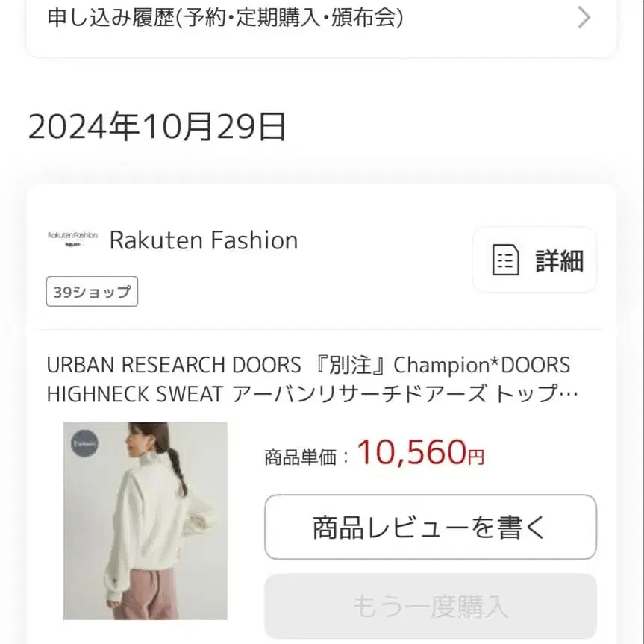Click the 2024年10月29日 order date heading
644x644 pixels.
(157, 127)
